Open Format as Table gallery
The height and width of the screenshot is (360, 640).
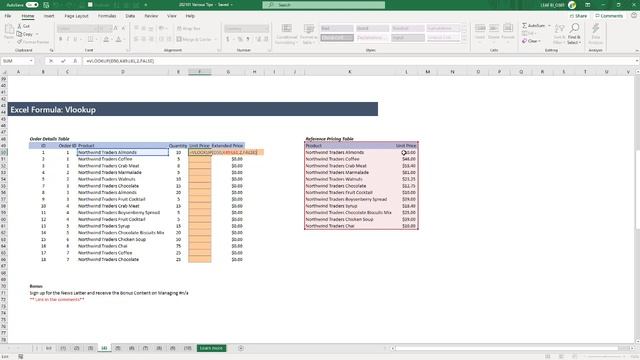309,34
